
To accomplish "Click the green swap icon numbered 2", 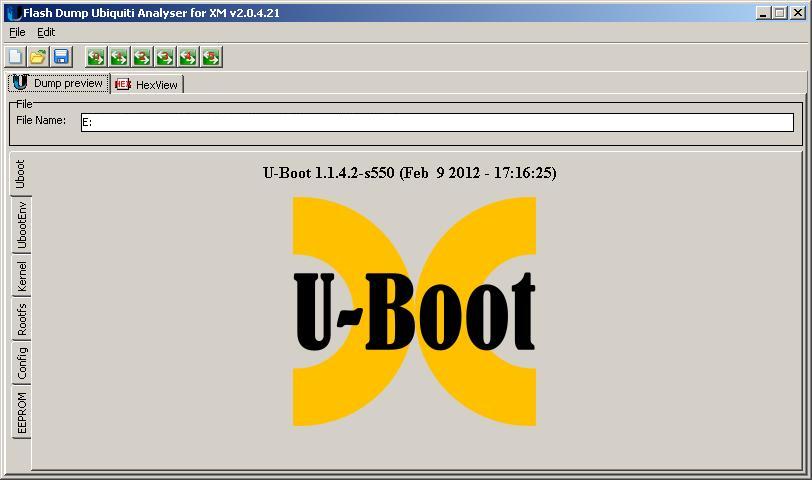I will (x=142, y=57).
